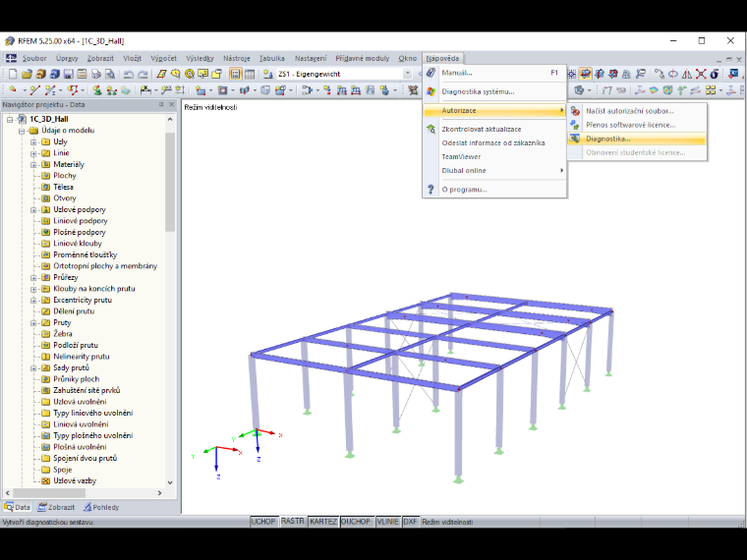Expand the Průřezy tree node
This screenshot has width=747, height=560.
[x=33, y=278]
